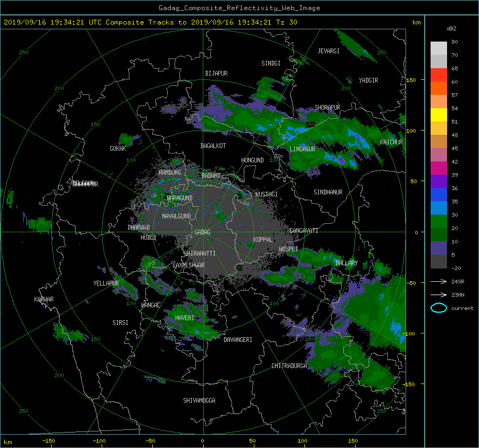Viewport: 479px width, 448px height.
Task: Select the yellow legend swatch below 54 dBZ
Action: [439, 115]
